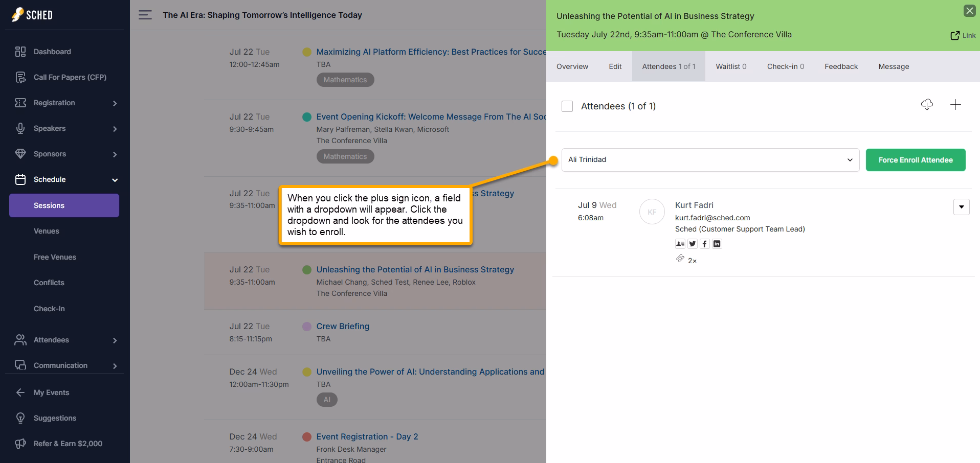Open the Message tab
980x463 pixels.
(894, 66)
